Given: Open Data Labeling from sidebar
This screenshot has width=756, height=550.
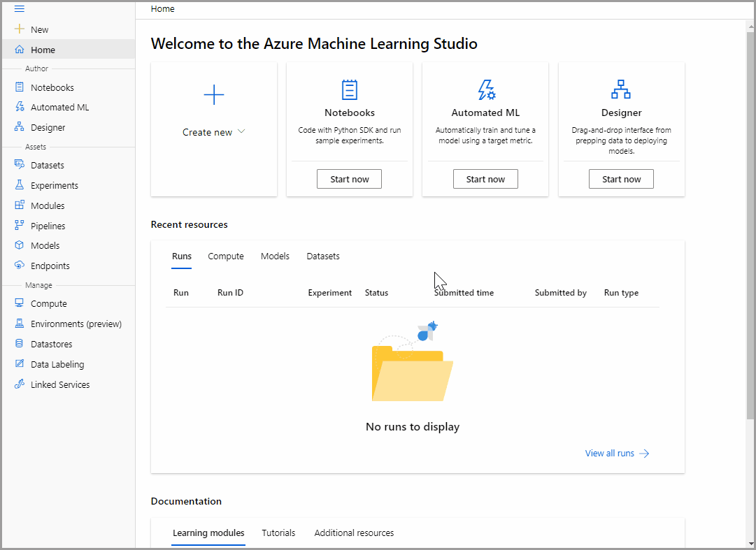Looking at the screenshot, I should point(57,365).
